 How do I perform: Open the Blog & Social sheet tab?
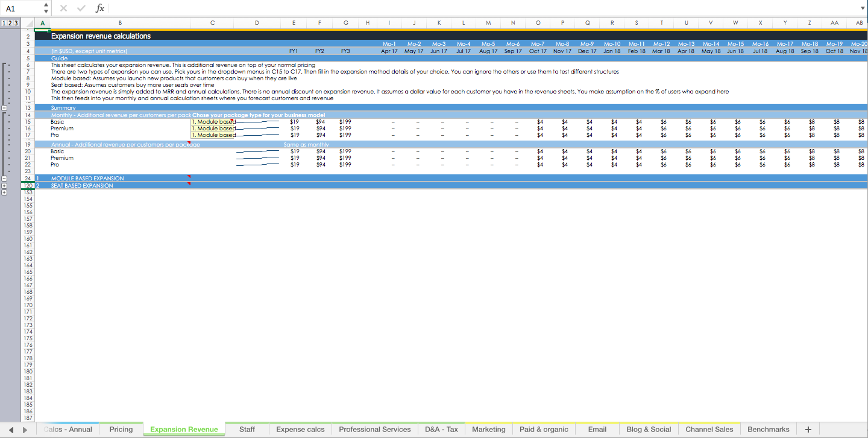pyautogui.click(x=649, y=430)
